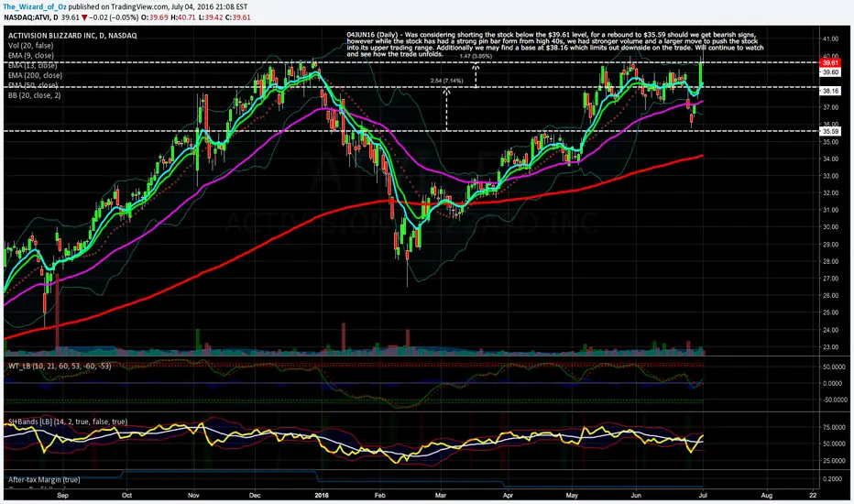Click Jul on the time axis
854x504 pixels.
click(x=703, y=495)
